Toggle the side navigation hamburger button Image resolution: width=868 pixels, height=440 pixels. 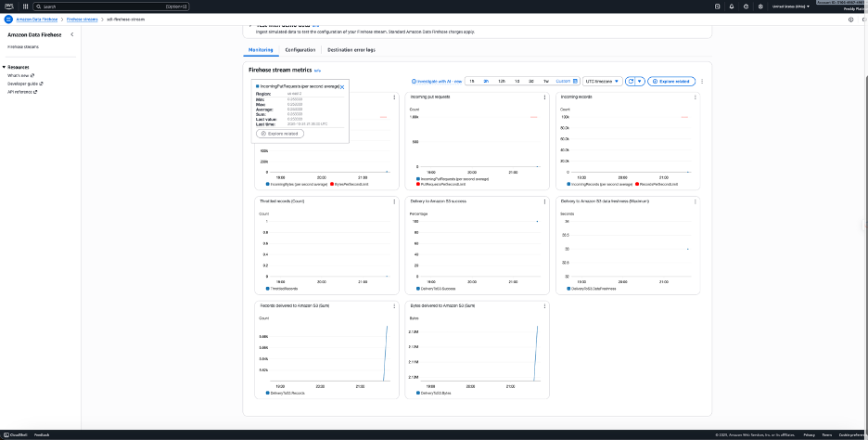(x=8, y=19)
